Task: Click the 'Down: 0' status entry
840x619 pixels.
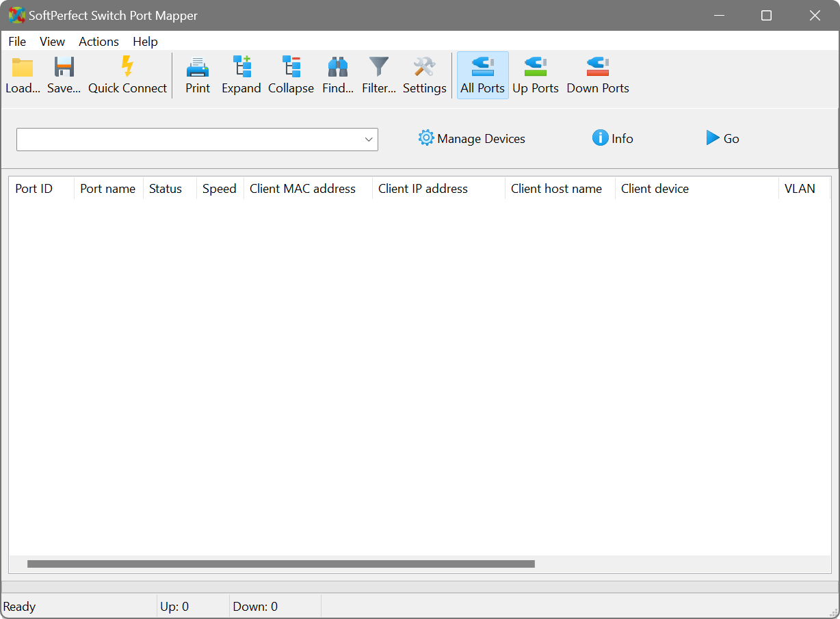Action: coord(255,607)
